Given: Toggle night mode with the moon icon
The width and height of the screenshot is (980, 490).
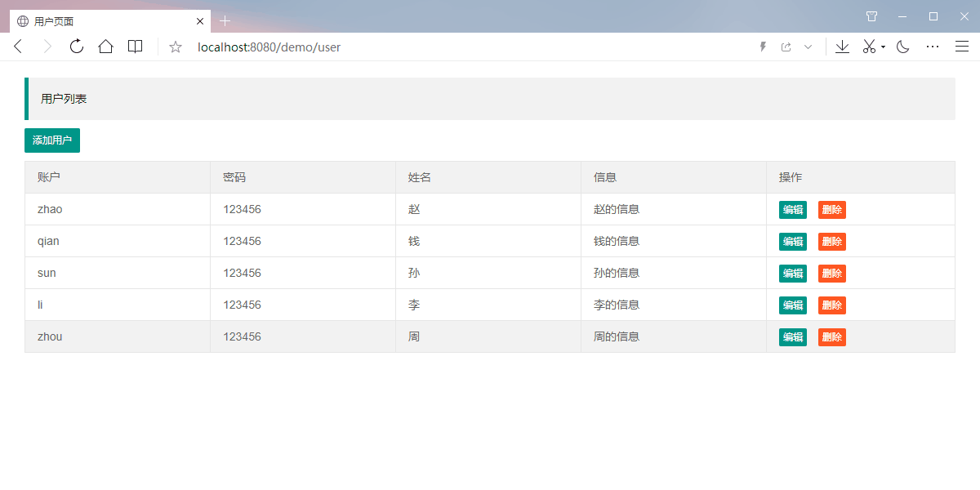Looking at the screenshot, I should pyautogui.click(x=903, y=47).
